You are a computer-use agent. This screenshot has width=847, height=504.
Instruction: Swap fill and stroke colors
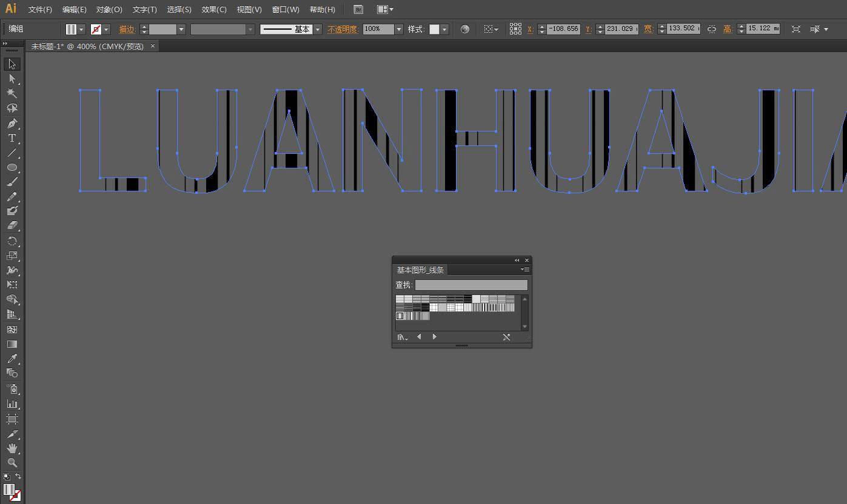click(x=18, y=477)
